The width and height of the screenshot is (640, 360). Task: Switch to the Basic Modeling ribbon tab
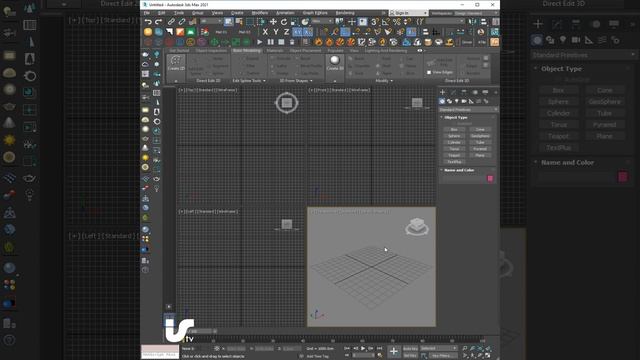(247, 51)
